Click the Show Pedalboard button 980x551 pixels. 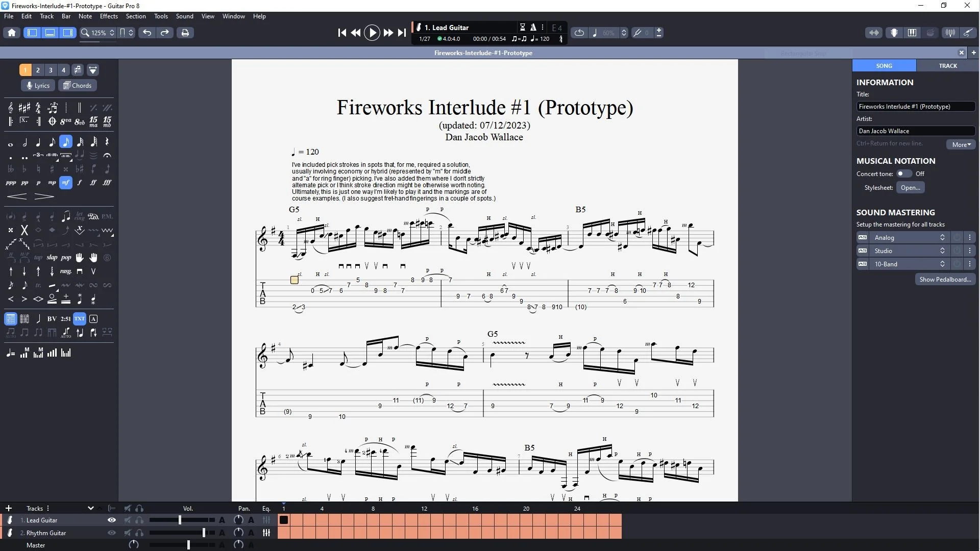(945, 280)
